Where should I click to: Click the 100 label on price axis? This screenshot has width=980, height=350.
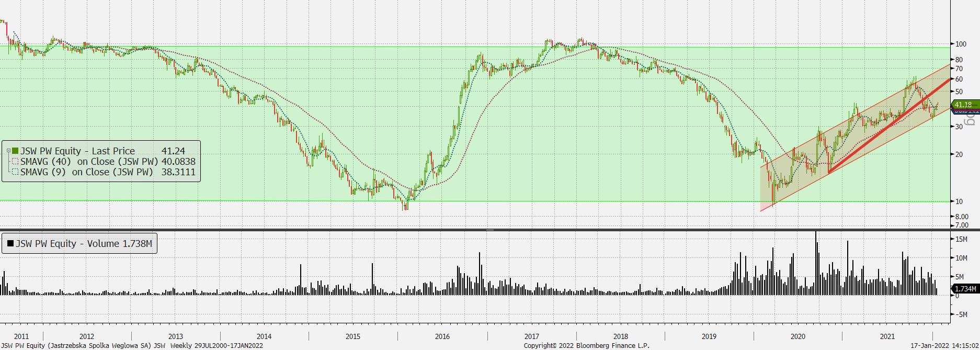click(961, 44)
